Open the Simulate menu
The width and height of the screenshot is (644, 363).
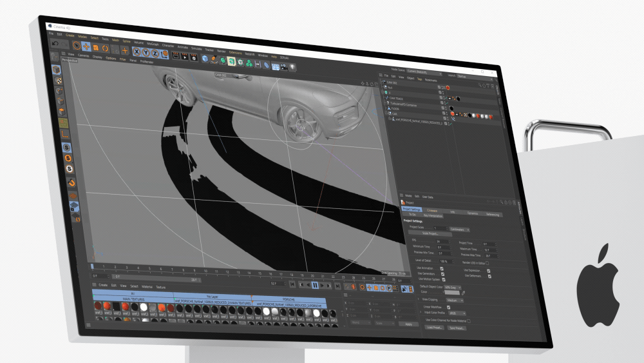click(x=196, y=48)
